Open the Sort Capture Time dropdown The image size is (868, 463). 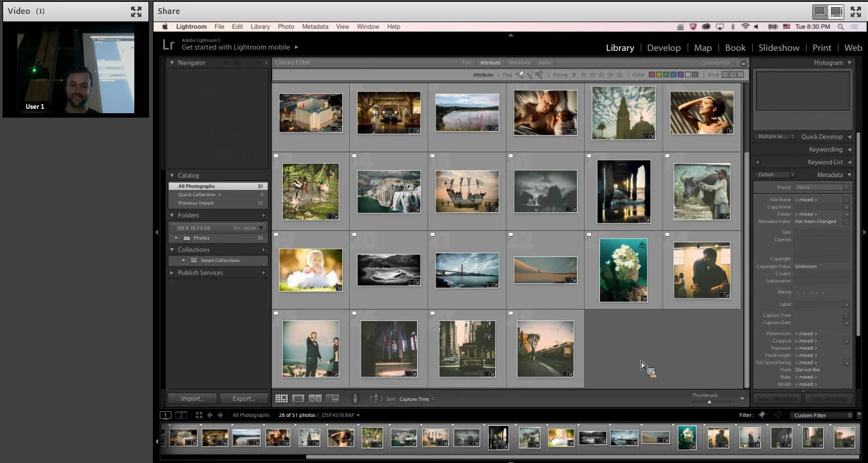(x=416, y=398)
